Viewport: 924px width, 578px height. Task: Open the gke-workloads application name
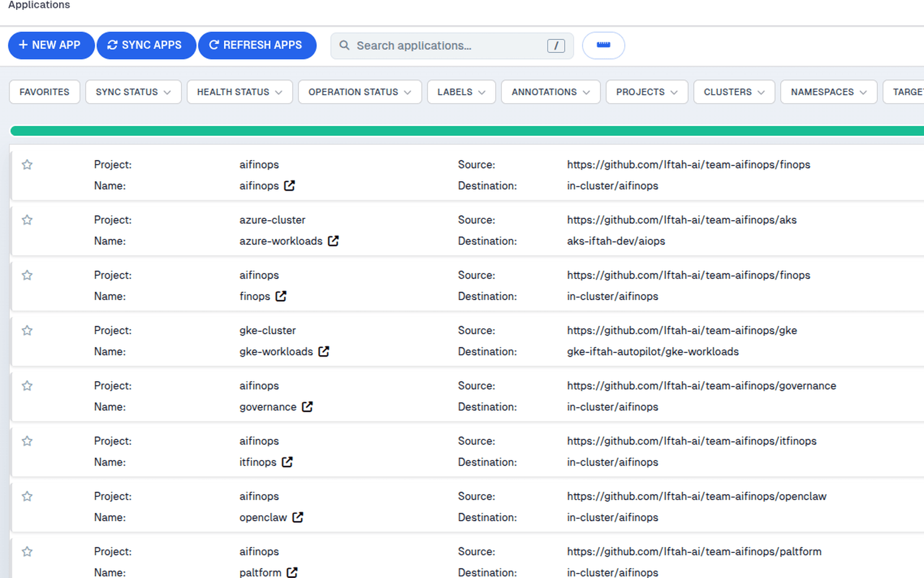tap(276, 352)
